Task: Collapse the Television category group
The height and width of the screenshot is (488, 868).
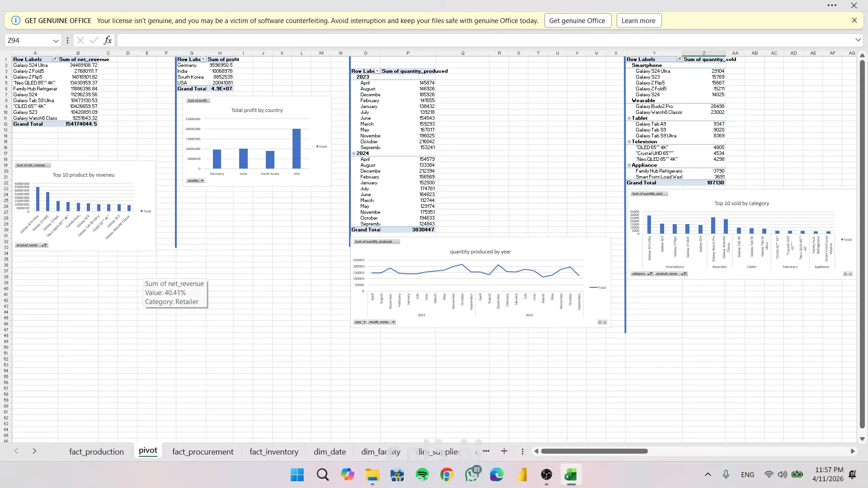Action: coord(629,142)
